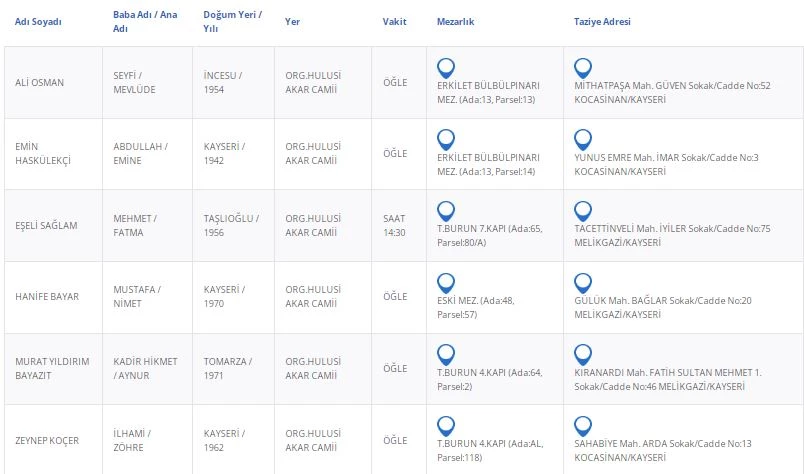This screenshot has height=474, width=804.
Task: Select the Taziye Adresi column header
Action: [x=602, y=22]
